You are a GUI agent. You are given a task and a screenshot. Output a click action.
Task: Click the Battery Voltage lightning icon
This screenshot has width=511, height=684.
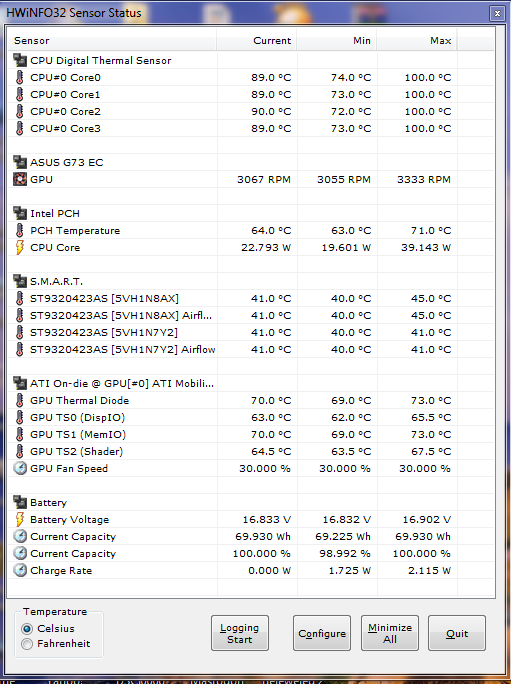[20, 520]
